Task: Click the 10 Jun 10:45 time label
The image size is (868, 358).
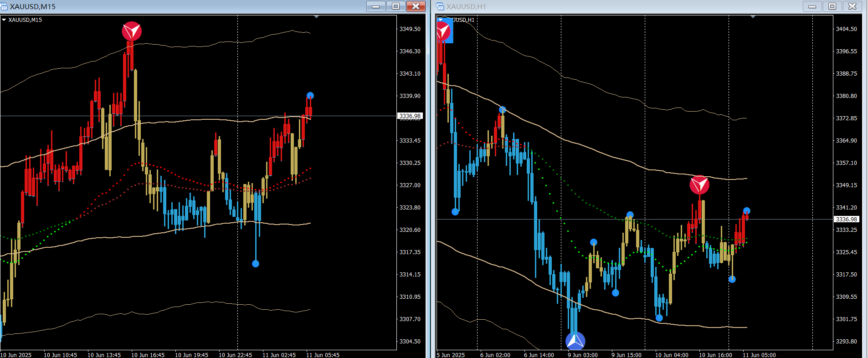Action: tap(61, 355)
